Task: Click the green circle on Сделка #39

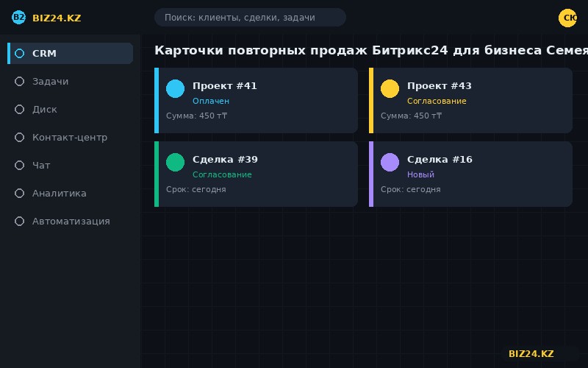Action: [x=175, y=162]
